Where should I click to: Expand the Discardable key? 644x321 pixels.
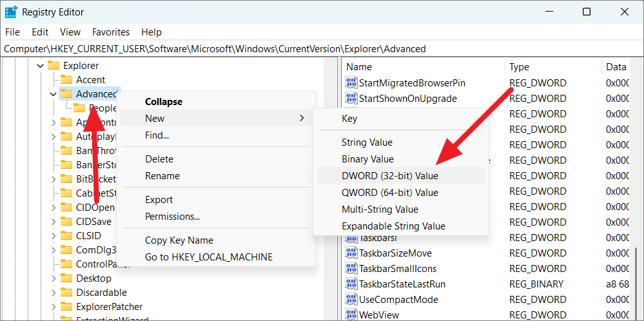(x=54, y=293)
